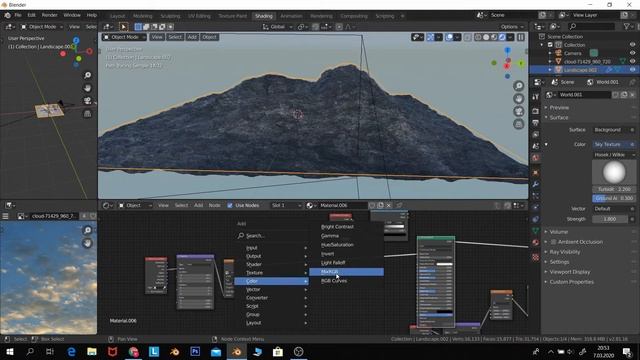Open the Blender icon in the Windows taskbar

click(x=236, y=352)
